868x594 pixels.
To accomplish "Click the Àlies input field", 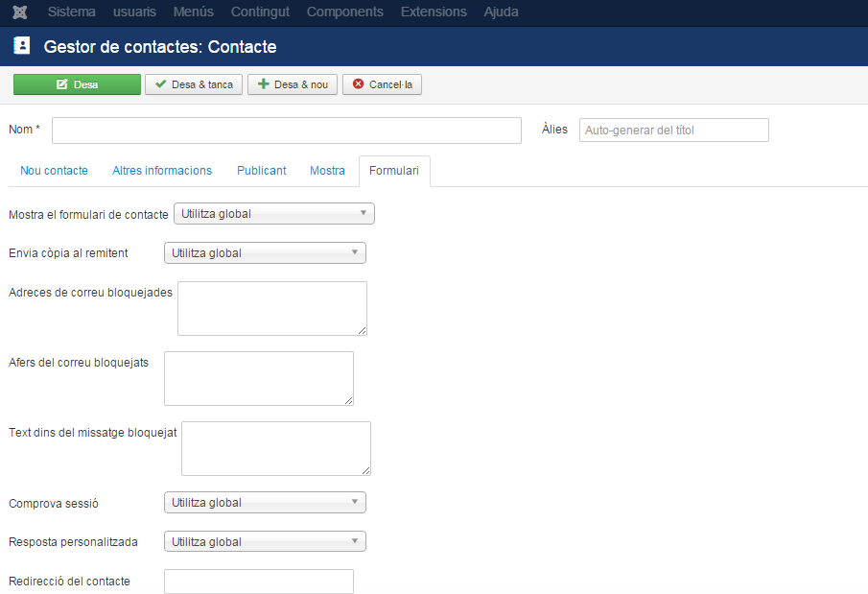I will 673,131.
